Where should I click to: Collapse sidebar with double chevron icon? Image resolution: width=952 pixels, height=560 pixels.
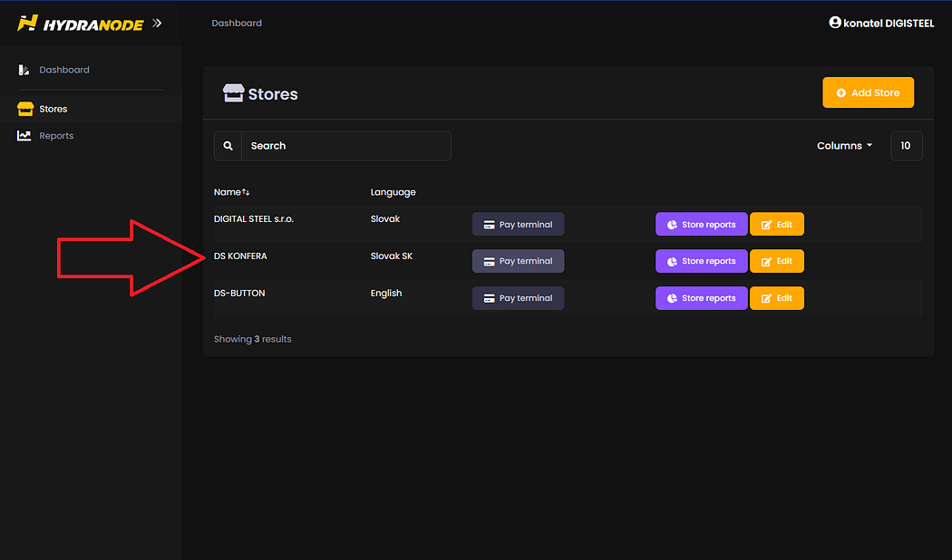pos(157,23)
